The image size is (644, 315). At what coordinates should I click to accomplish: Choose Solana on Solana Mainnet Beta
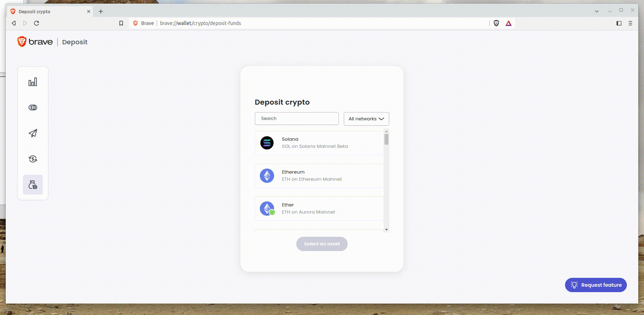point(319,143)
